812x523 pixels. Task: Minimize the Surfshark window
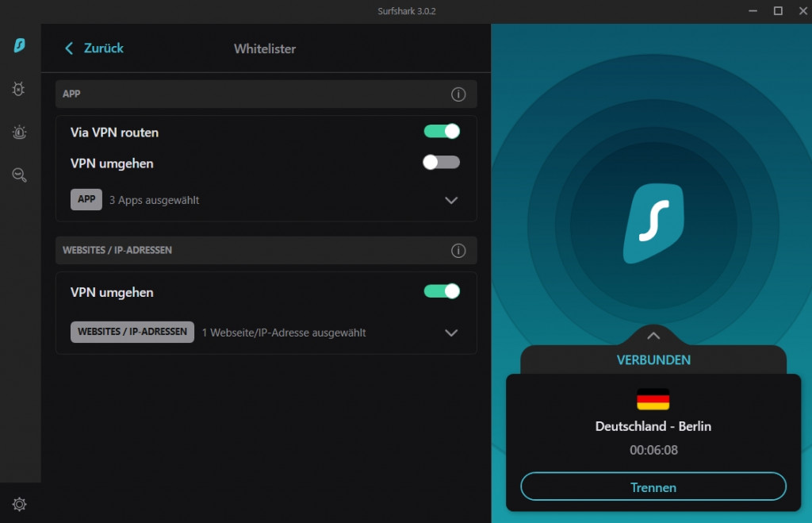(x=753, y=11)
